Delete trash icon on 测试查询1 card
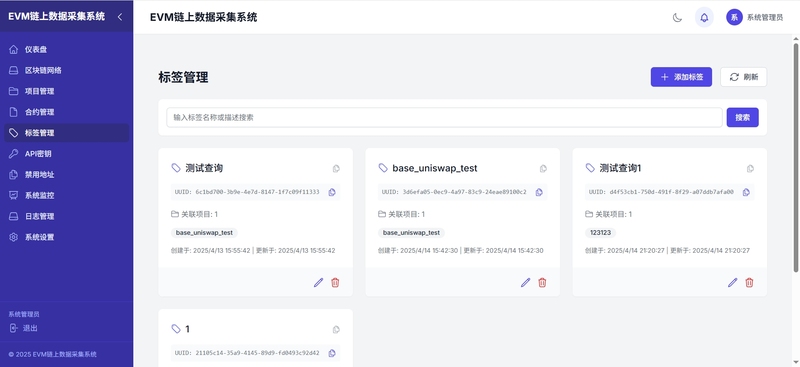Viewport: 800px width, 367px height. point(749,282)
